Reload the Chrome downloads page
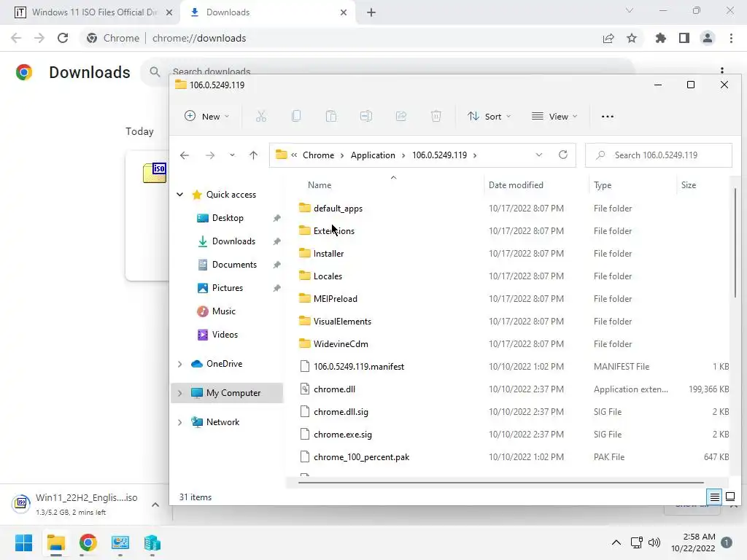 [63, 38]
